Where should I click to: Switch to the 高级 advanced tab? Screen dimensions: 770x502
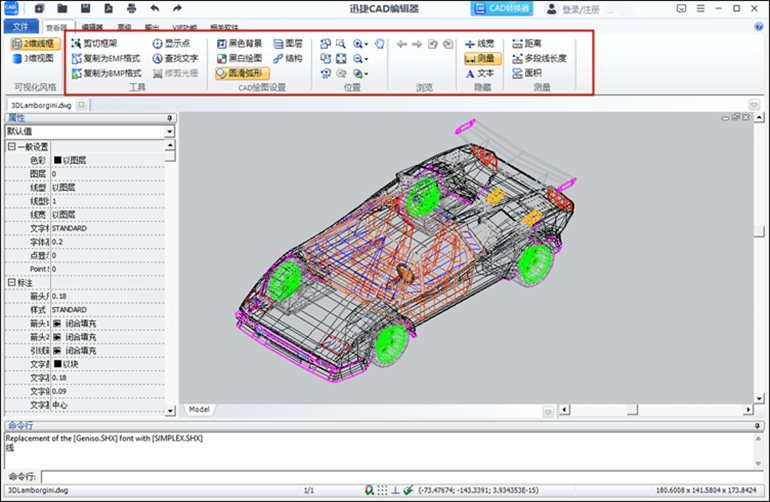[x=124, y=28]
